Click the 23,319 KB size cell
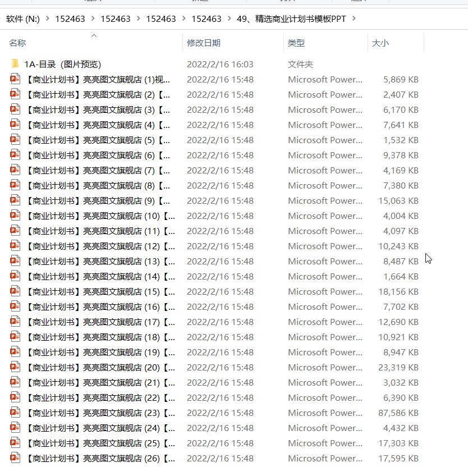 (x=398, y=367)
